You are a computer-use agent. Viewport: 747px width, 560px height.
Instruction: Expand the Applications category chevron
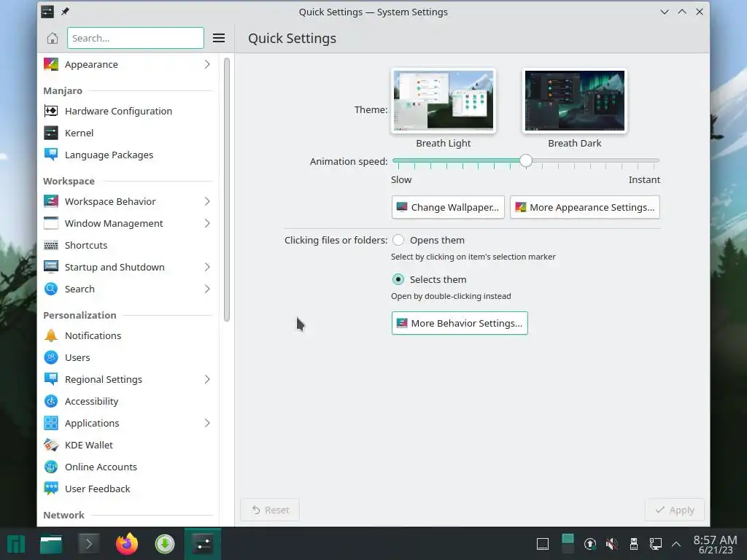click(x=207, y=424)
